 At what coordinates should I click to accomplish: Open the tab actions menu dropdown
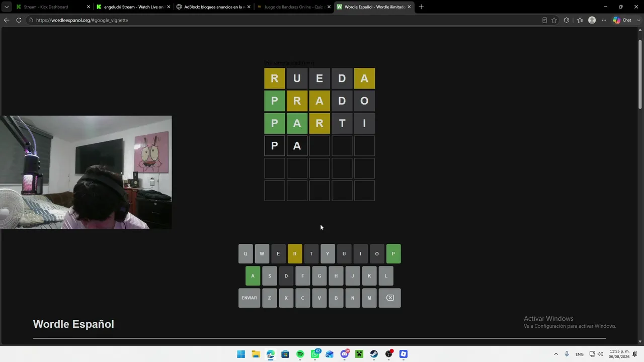6,7
